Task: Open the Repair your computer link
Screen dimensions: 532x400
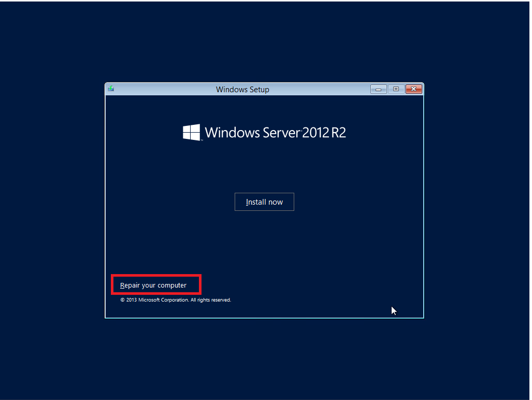Action: pos(153,285)
